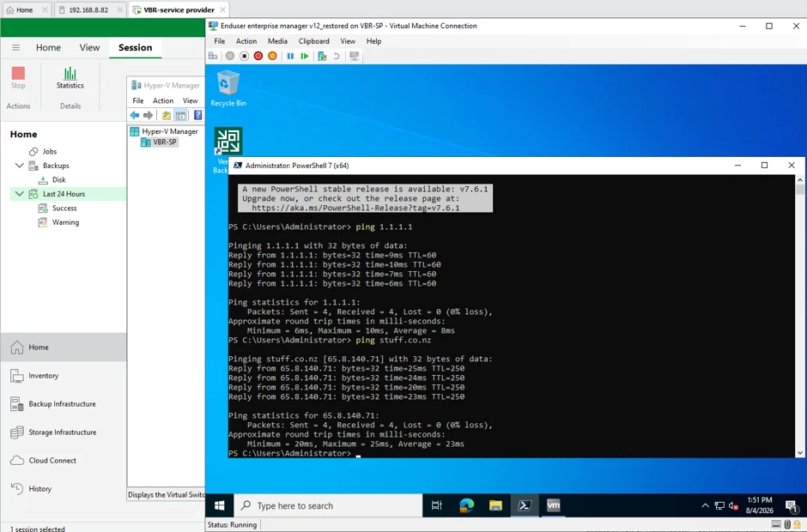Switch to the Veeam View ribbon tab

pyautogui.click(x=89, y=47)
